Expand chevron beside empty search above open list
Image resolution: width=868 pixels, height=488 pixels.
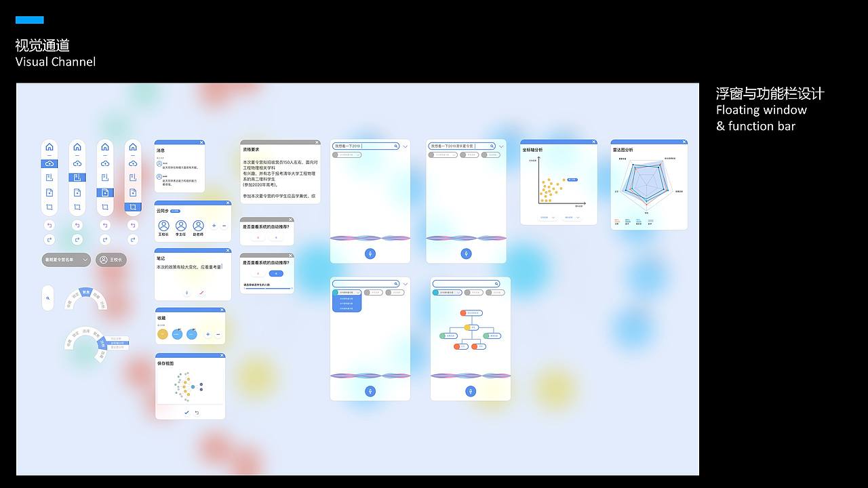click(x=405, y=284)
